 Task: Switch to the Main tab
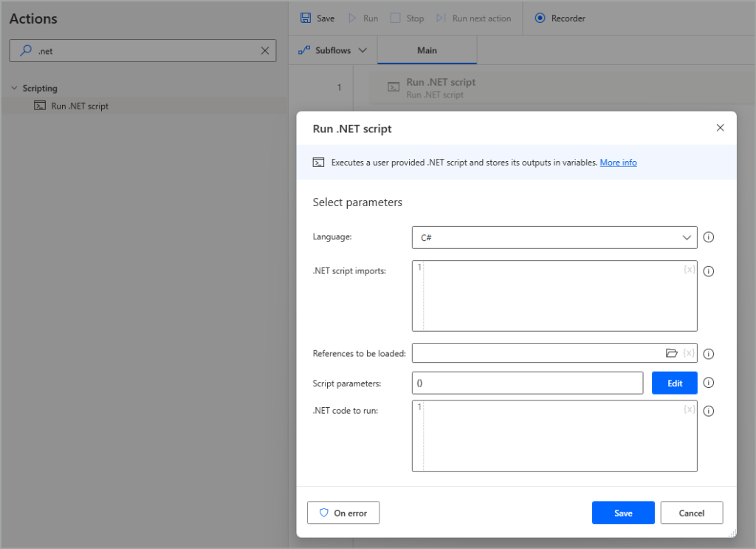(427, 50)
